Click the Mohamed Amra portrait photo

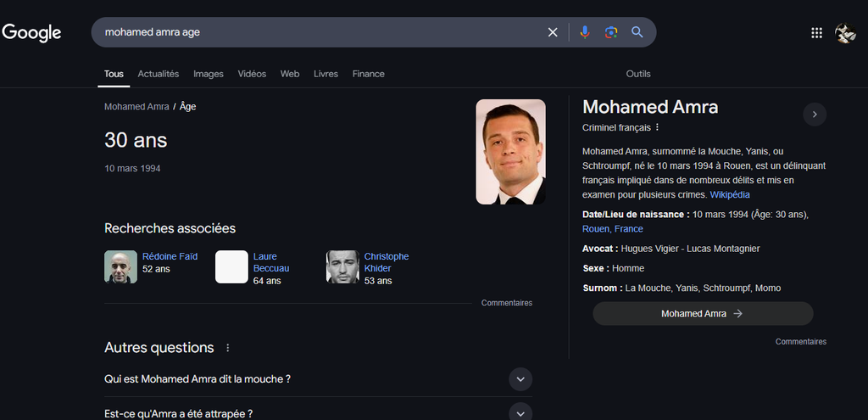[510, 152]
